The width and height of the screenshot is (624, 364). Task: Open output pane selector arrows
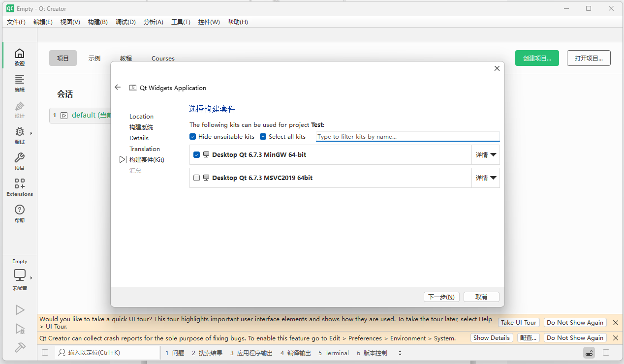tap(400, 353)
